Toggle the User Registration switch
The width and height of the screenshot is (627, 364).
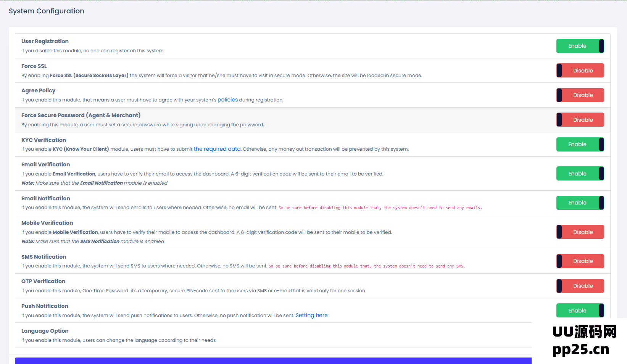click(580, 46)
